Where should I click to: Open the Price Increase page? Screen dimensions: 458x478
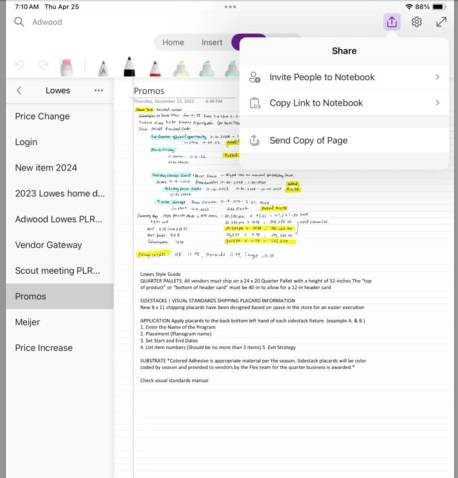coord(60,348)
